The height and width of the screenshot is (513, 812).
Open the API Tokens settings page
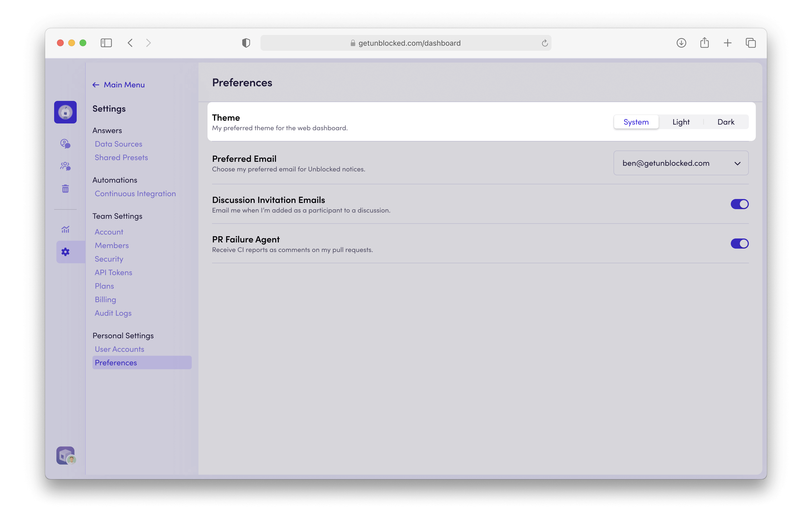(113, 272)
